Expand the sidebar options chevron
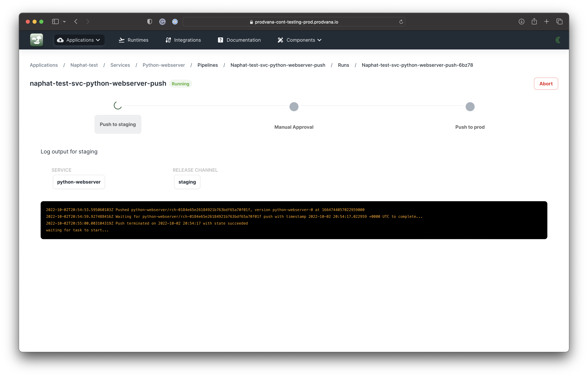 pos(64,22)
